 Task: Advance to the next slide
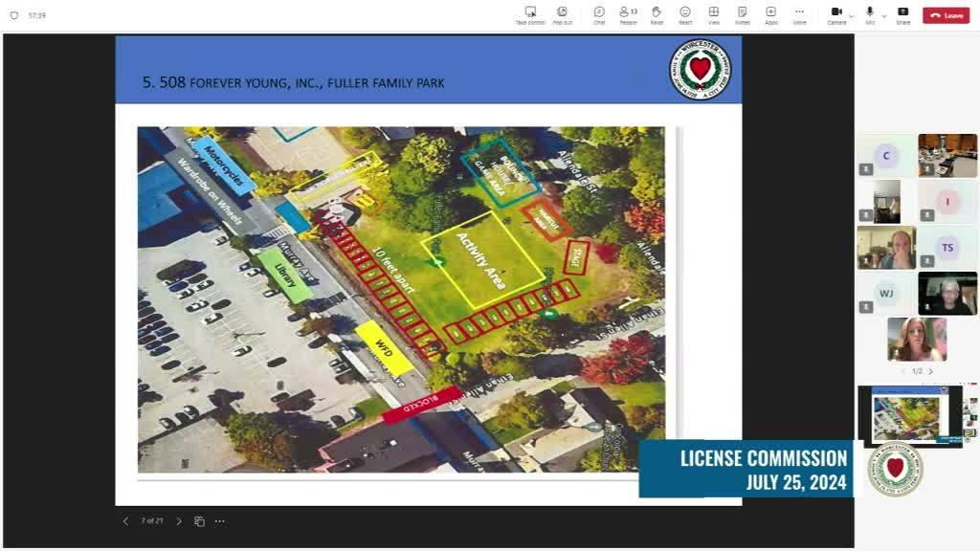pyautogui.click(x=179, y=521)
